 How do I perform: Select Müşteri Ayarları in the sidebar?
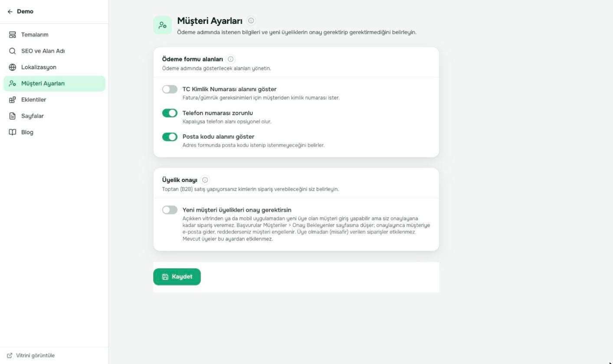[54, 84]
